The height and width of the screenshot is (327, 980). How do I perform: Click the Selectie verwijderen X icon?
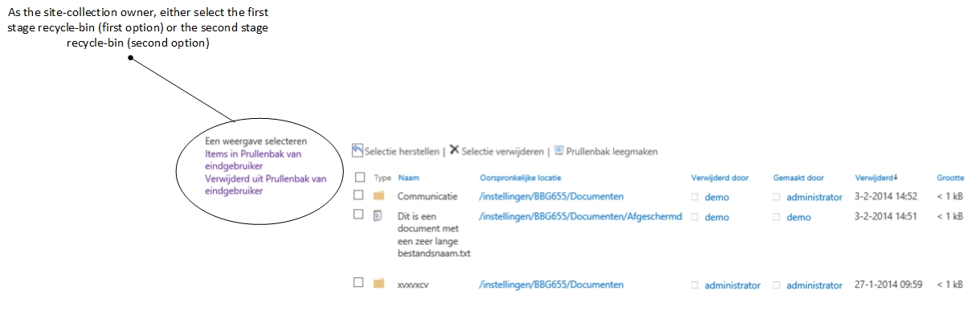(x=454, y=149)
